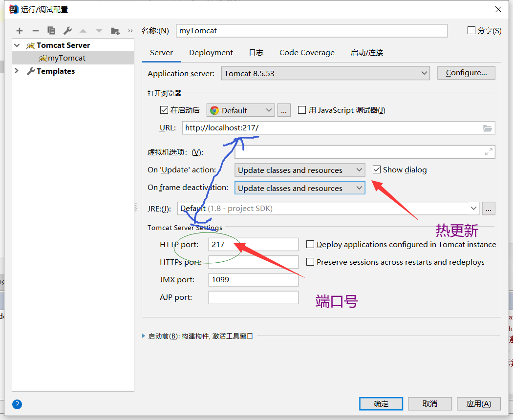Focus the HTTPs port field
Viewport: 513px width, 420px height.
pyautogui.click(x=253, y=262)
